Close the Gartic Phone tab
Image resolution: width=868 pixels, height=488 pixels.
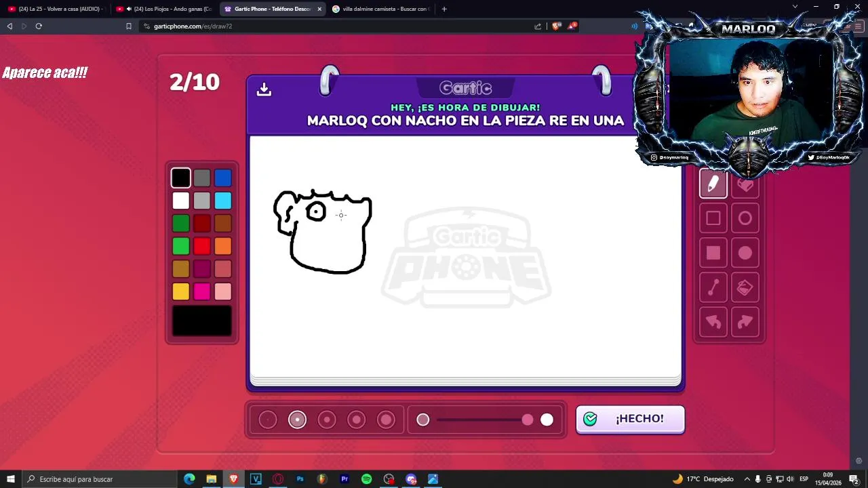click(x=319, y=9)
